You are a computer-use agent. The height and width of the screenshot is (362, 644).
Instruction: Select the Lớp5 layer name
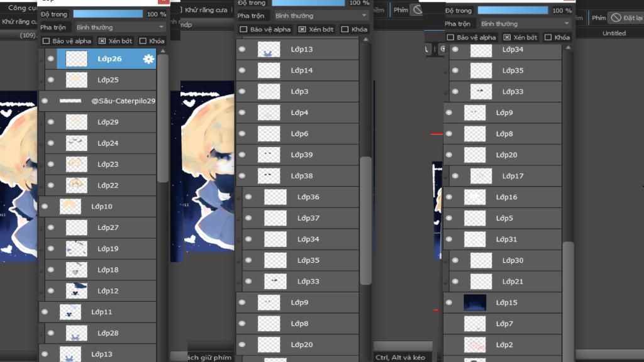[x=504, y=218]
